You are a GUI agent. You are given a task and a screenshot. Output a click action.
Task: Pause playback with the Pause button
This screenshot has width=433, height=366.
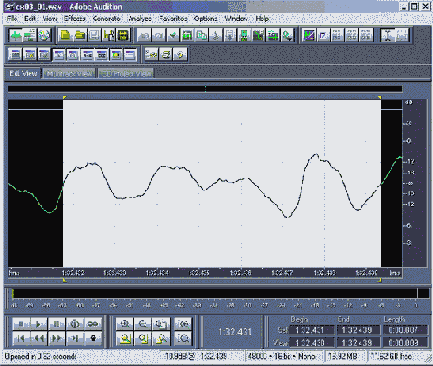(x=56, y=324)
